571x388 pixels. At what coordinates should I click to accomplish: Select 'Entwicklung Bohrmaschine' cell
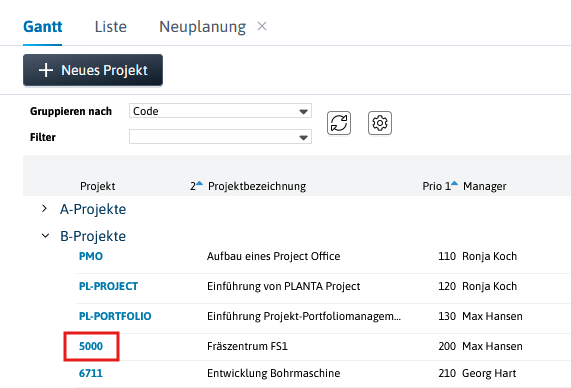[273, 373]
